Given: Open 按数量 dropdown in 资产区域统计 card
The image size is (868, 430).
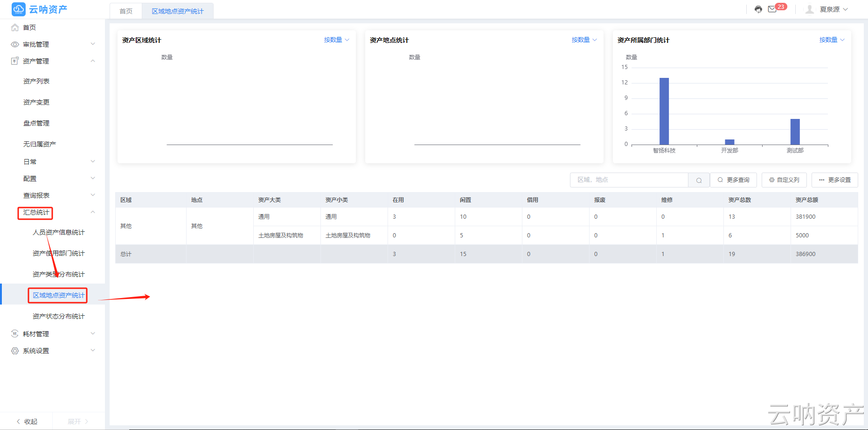Looking at the screenshot, I should (x=337, y=40).
